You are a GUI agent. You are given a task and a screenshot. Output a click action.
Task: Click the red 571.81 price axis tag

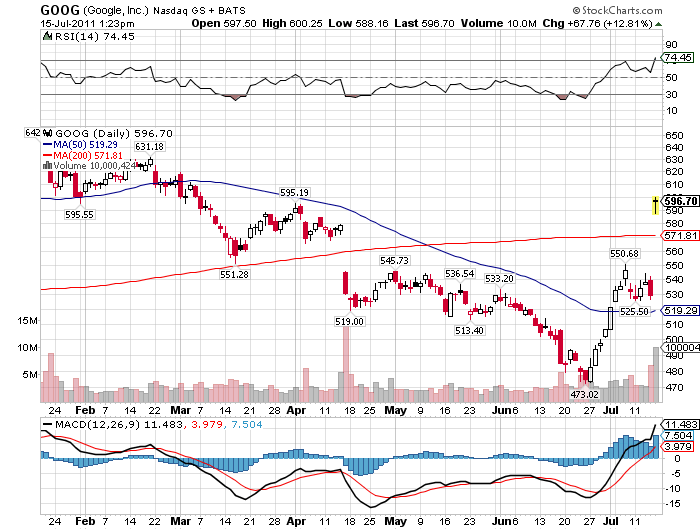(x=680, y=235)
